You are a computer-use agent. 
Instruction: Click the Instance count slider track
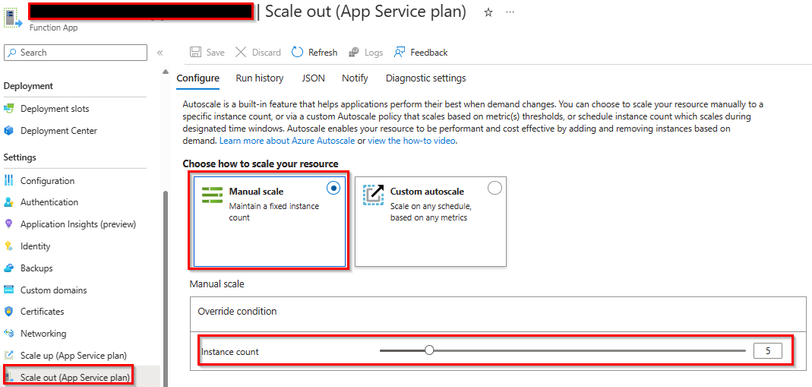pos(562,351)
